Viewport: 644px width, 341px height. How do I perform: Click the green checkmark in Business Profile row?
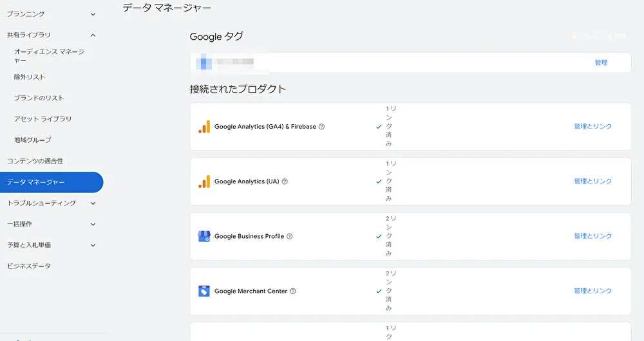click(379, 236)
